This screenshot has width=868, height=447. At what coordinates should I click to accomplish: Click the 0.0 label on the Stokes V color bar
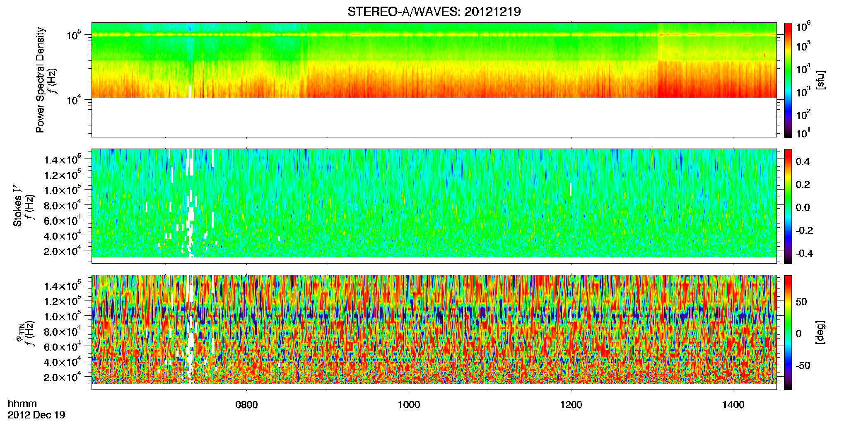tap(803, 207)
